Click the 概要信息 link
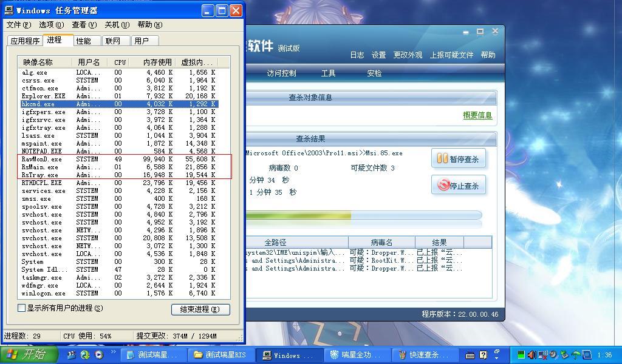The image size is (622, 364). point(477,115)
